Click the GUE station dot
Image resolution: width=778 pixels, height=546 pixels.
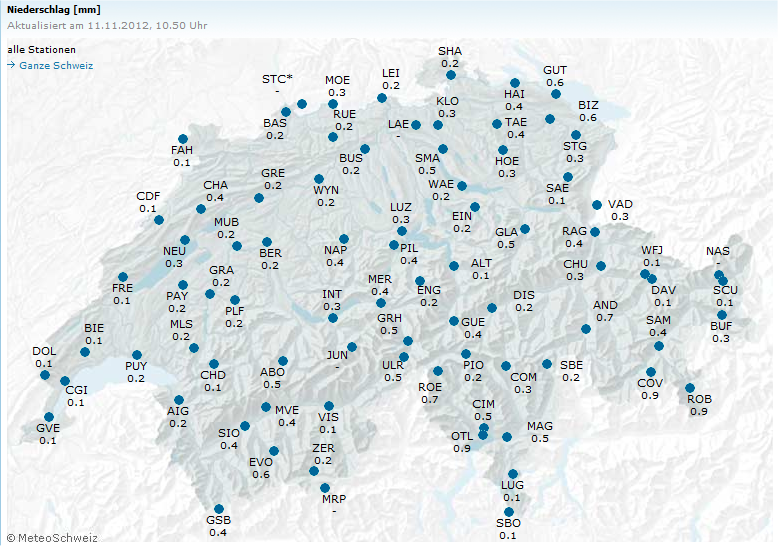pos(454,321)
